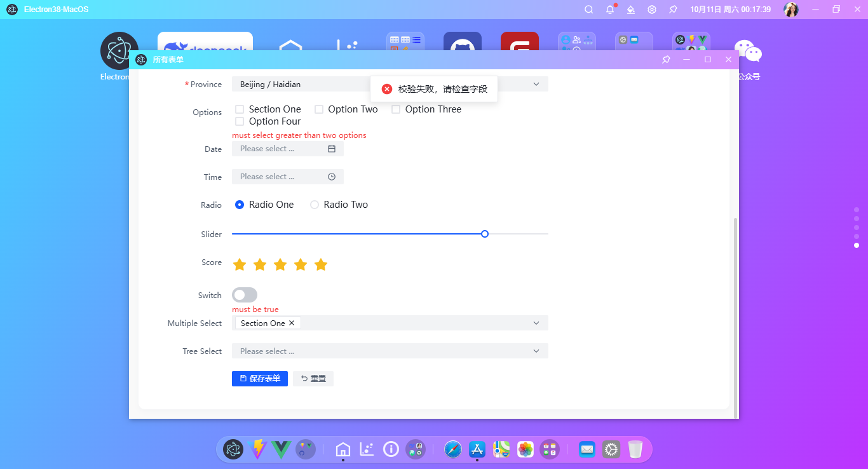Image resolution: width=868 pixels, height=469 pixels.
Task: Open the calendar icon in the Date field
Action: click(332, 148)
